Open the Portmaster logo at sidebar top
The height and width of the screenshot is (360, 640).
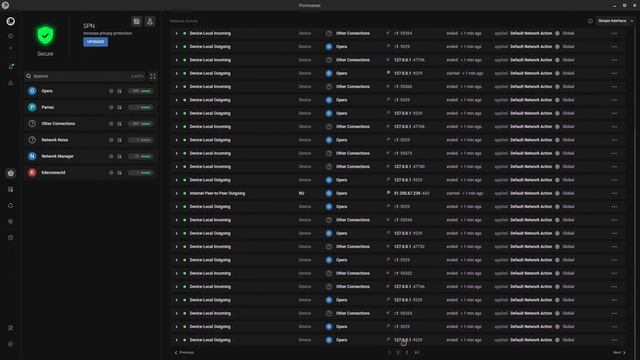(11, 21)
